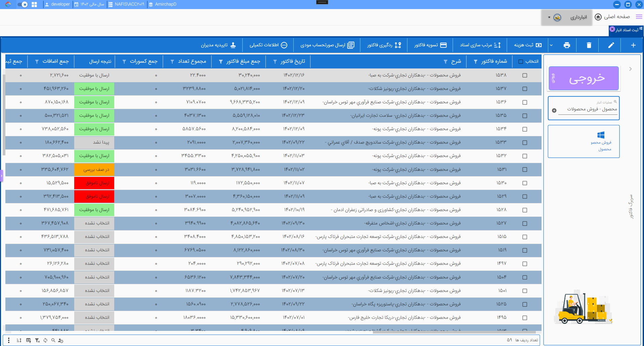The image size is (644, 346).
Task: Click the magnifier search icon in the bottom bar
Action: [x=53, y=340]
